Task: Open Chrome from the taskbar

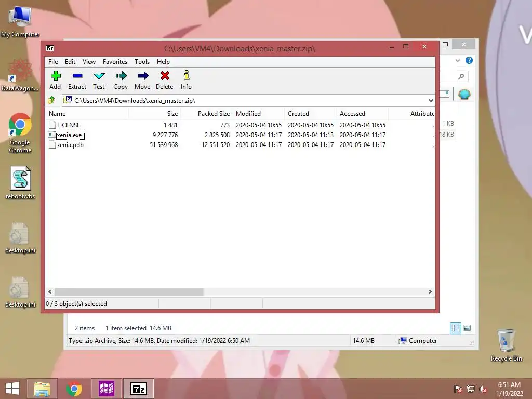Action: tap(74, 389)
